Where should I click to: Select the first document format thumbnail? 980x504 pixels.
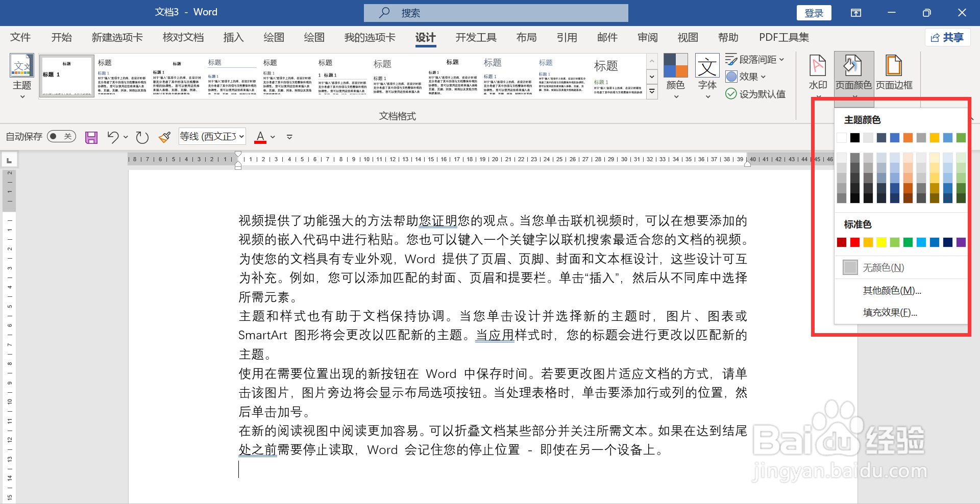click(67, 76)
